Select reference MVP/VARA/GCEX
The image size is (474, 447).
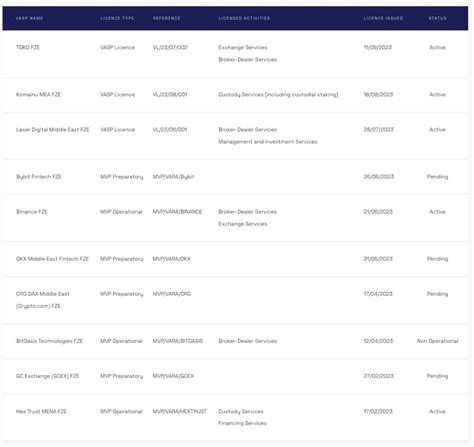point(173,376)
